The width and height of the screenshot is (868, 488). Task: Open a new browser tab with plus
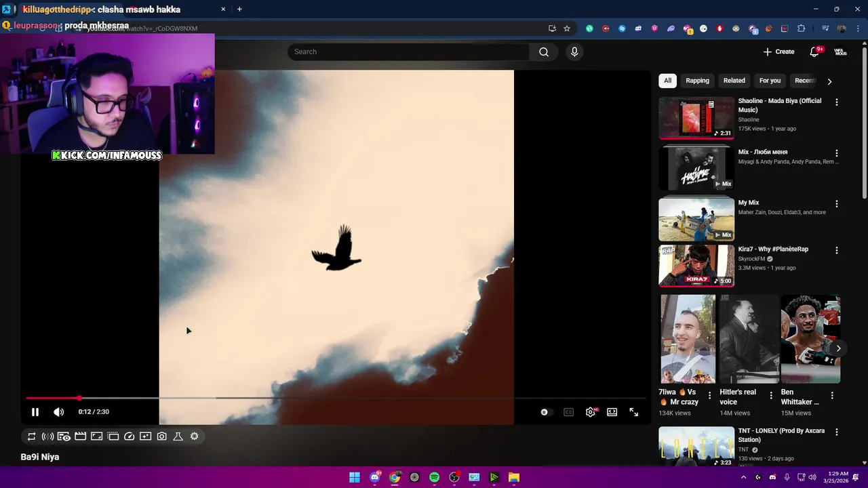(239, 9)
